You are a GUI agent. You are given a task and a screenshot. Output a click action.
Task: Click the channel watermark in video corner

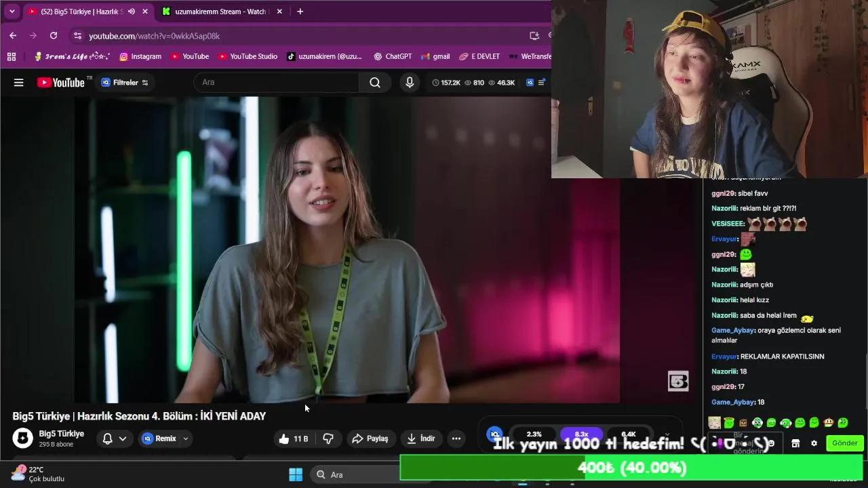coord(678,381)
